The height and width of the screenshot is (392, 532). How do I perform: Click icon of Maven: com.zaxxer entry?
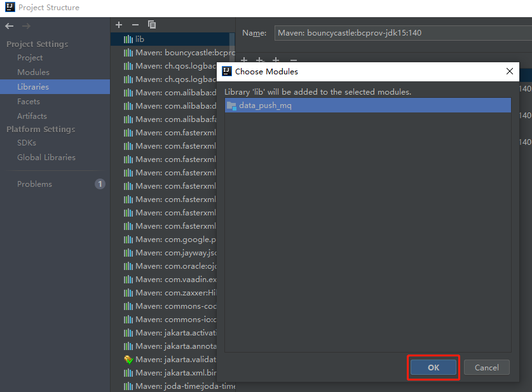point(128,293)
